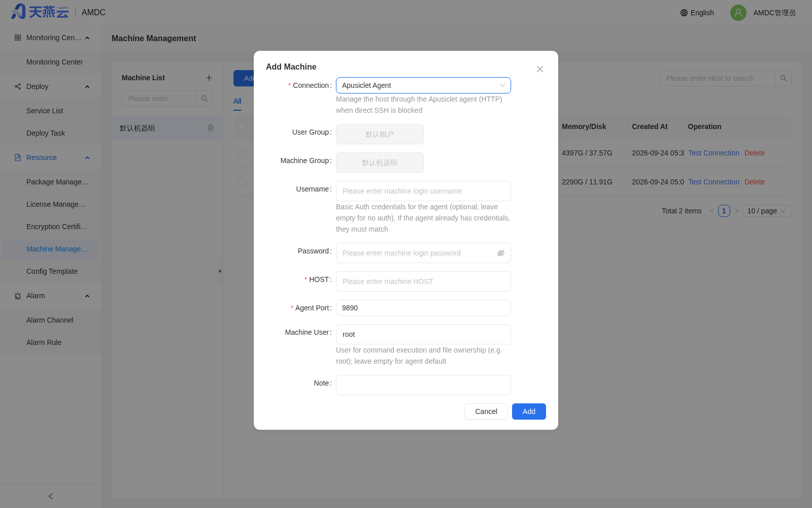Select the All tab

pos(238,101)
